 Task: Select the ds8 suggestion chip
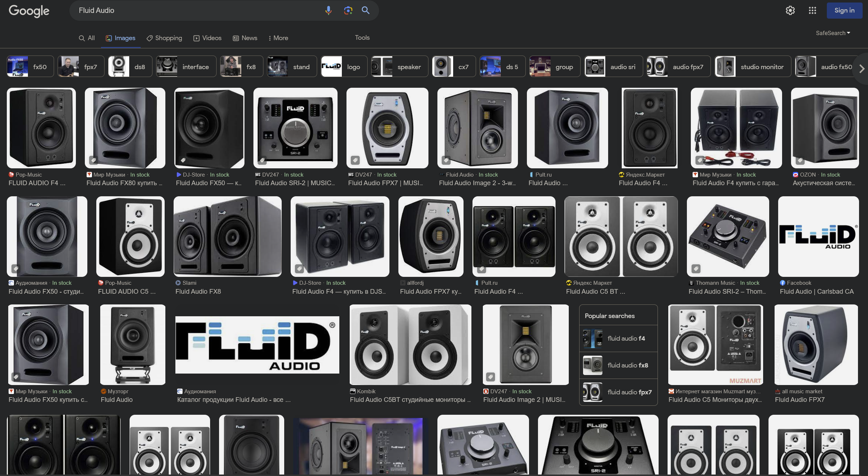130,66
